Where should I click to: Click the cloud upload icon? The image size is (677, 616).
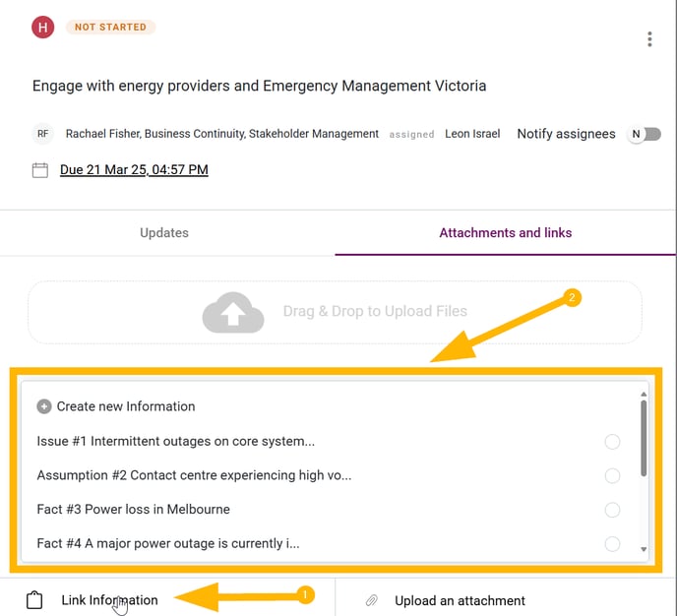coord(233,313)
